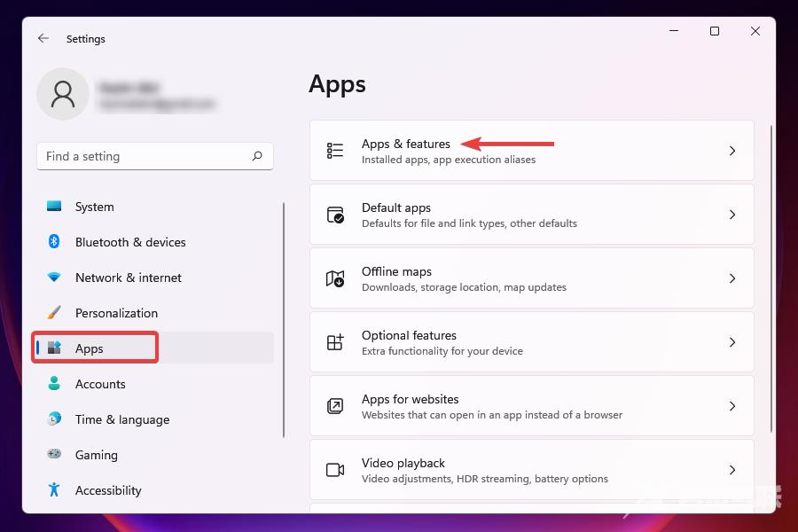Click the Apps for websites icon
This screenshot has height=532, width=798.
click(335, 405)
